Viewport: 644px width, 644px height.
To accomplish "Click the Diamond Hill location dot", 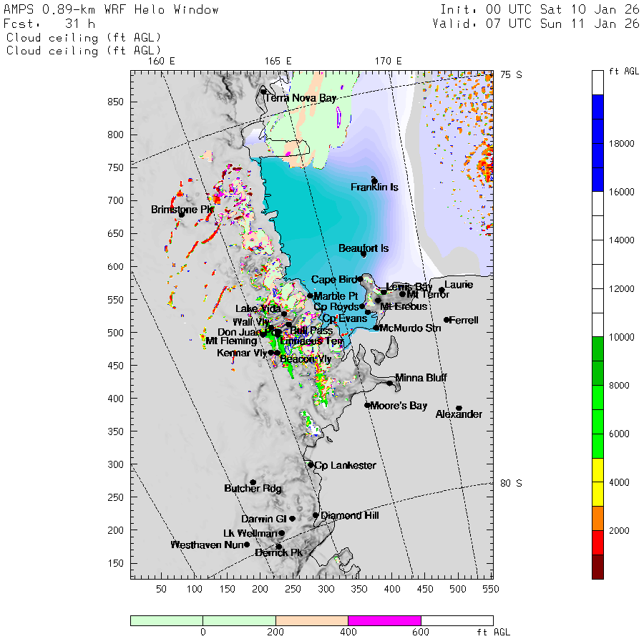I will 316,515.
